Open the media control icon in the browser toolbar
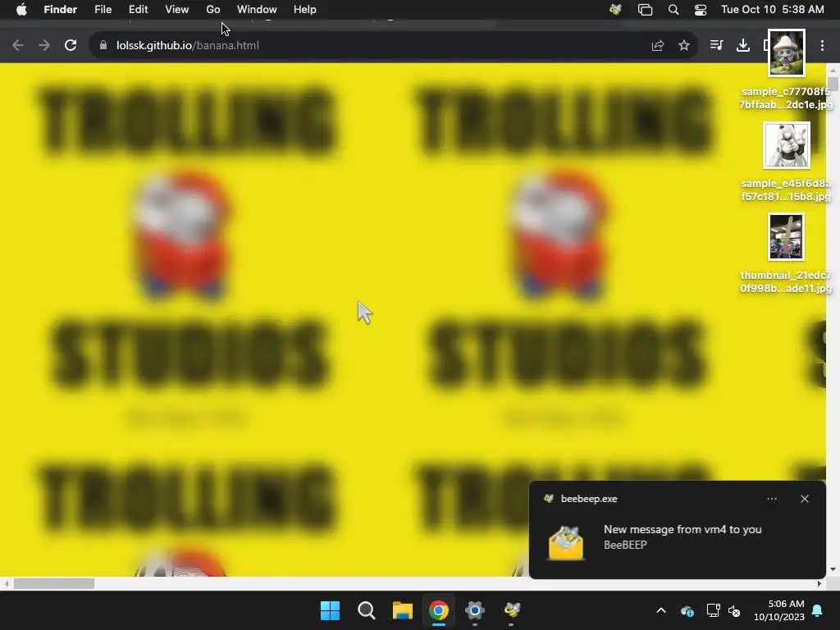The height and width of the screenshot is (630, 840). coord(716,46)
